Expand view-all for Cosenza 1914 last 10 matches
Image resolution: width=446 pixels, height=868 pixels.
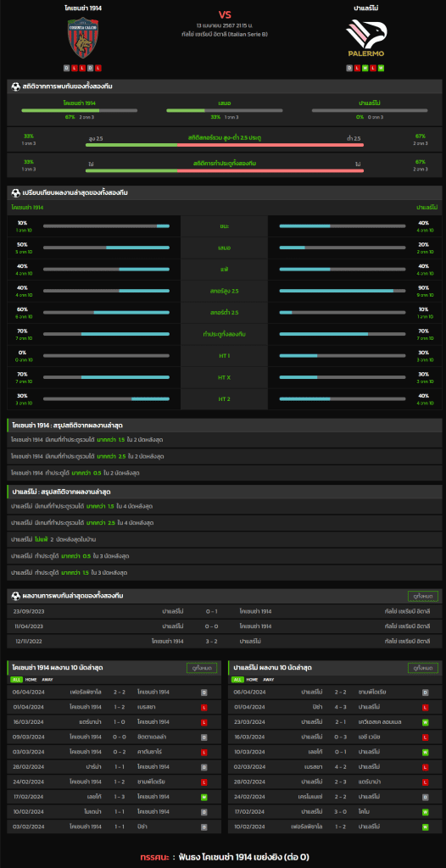point(202,668)
